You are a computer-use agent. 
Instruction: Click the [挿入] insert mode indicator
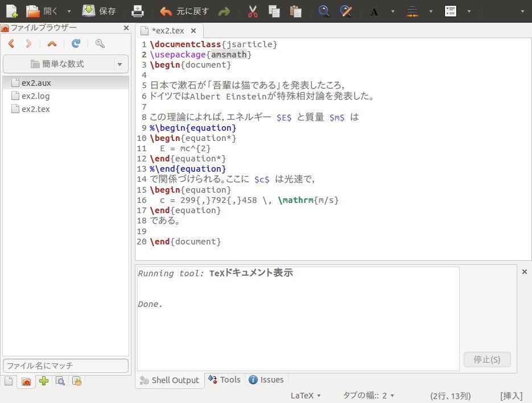pos(512,396)
